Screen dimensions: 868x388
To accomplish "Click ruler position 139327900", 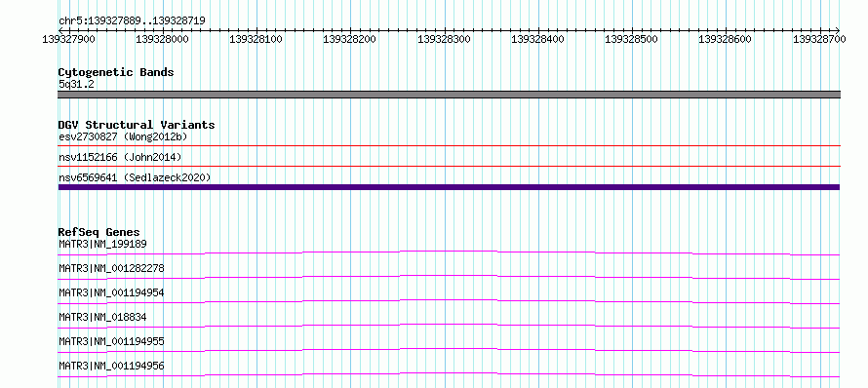I will 68,39.
